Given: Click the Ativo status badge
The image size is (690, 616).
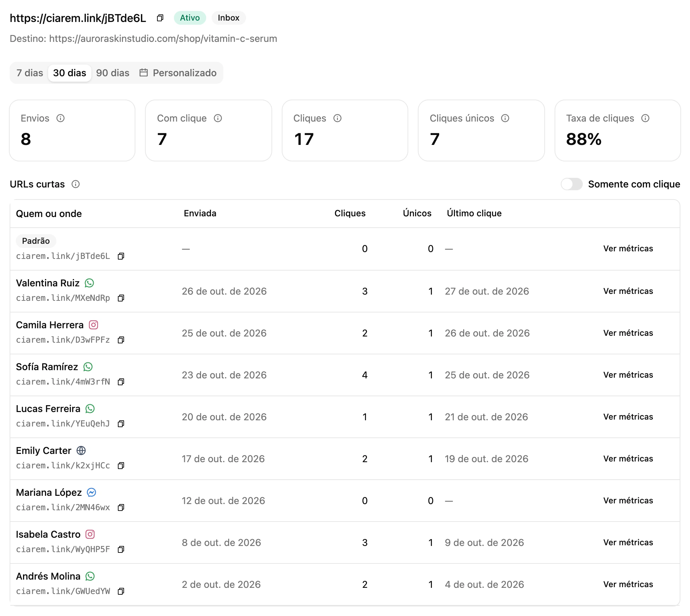Looking at the screenshot, I should coord(190,18).
